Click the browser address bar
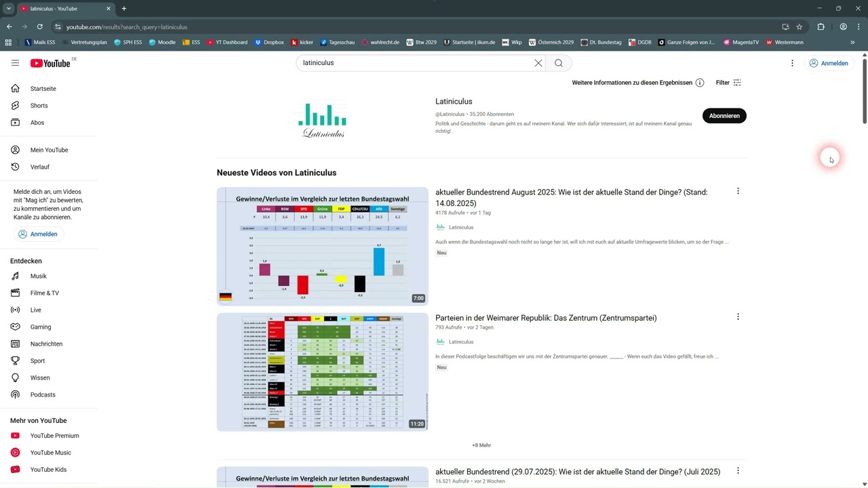Viewport: 868px width, 488px height. coord(414,27)
